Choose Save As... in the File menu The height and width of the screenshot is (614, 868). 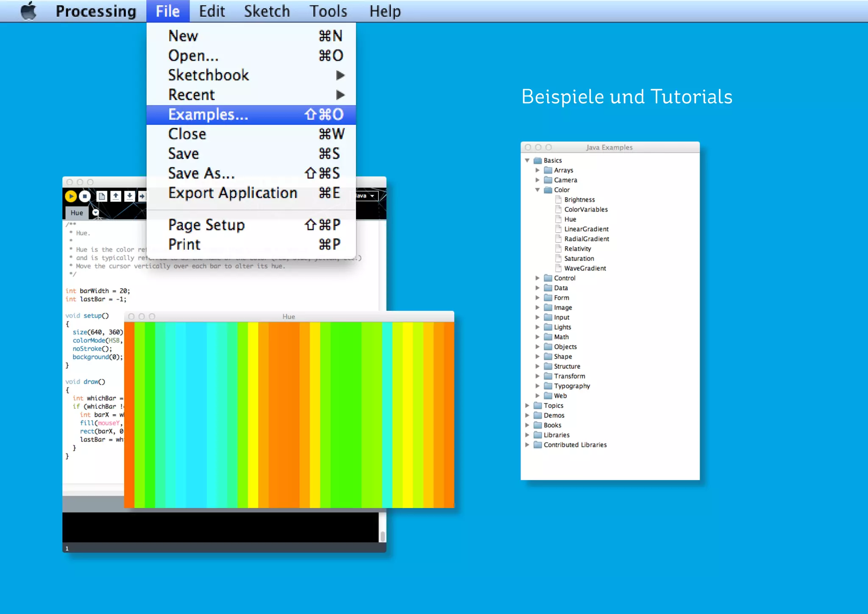[251, 173]
